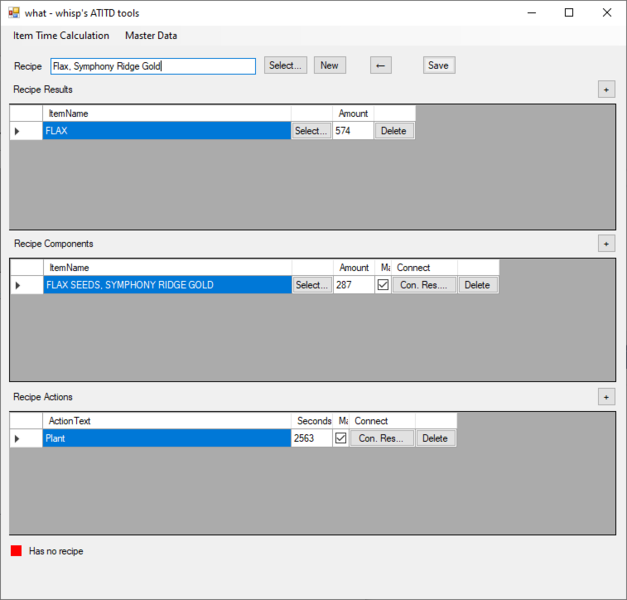Toggle the checkbox in the Plant action row
This screenshot has height=600, width=627.
[x=341, y=439]
